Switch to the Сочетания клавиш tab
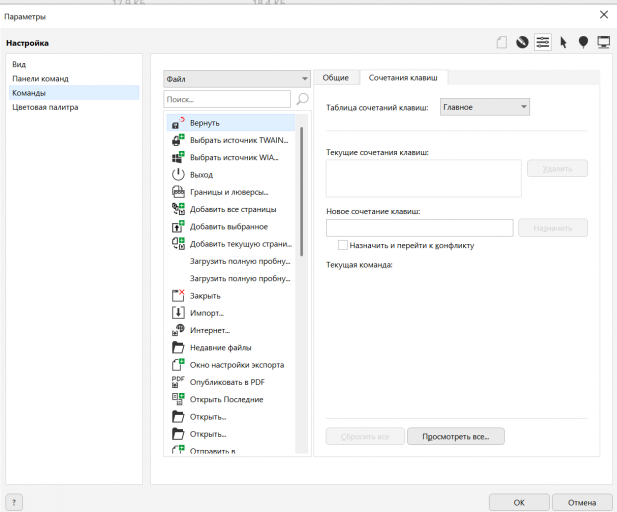The width and height of the screenshot is (617, 512). 403,78
